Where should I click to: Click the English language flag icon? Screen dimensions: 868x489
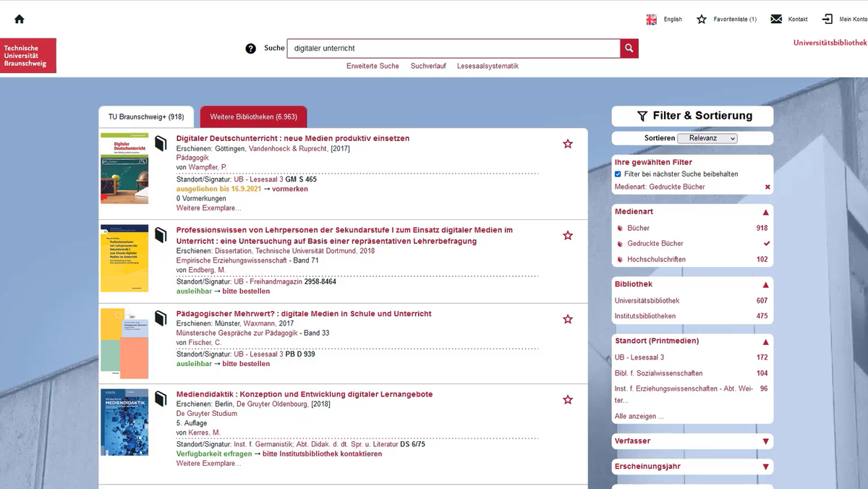[x=652, y=20]
